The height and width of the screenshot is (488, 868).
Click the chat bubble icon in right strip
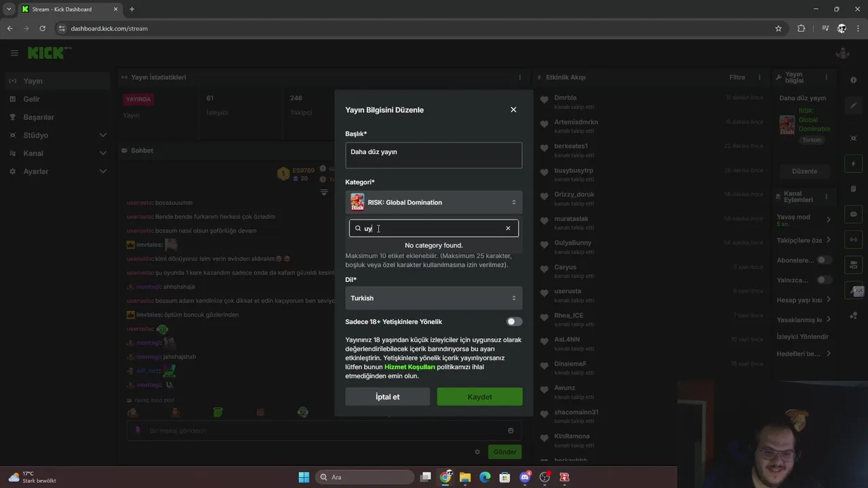(x=854, y=214)
